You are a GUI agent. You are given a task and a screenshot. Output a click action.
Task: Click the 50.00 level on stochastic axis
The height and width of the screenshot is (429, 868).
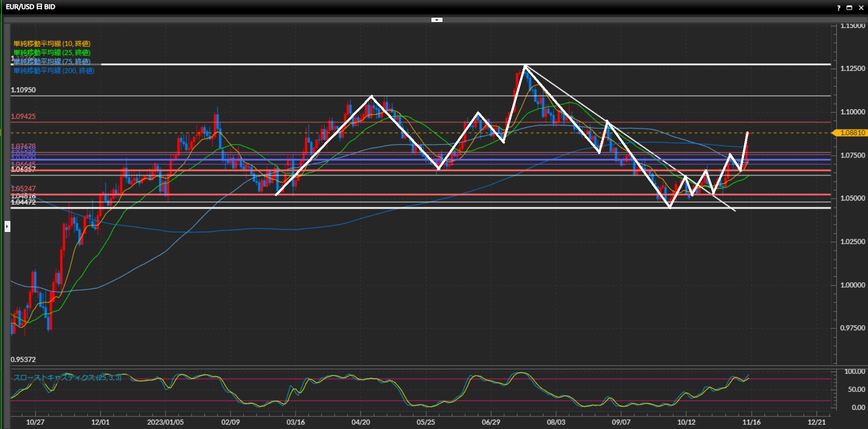(856, 389)
